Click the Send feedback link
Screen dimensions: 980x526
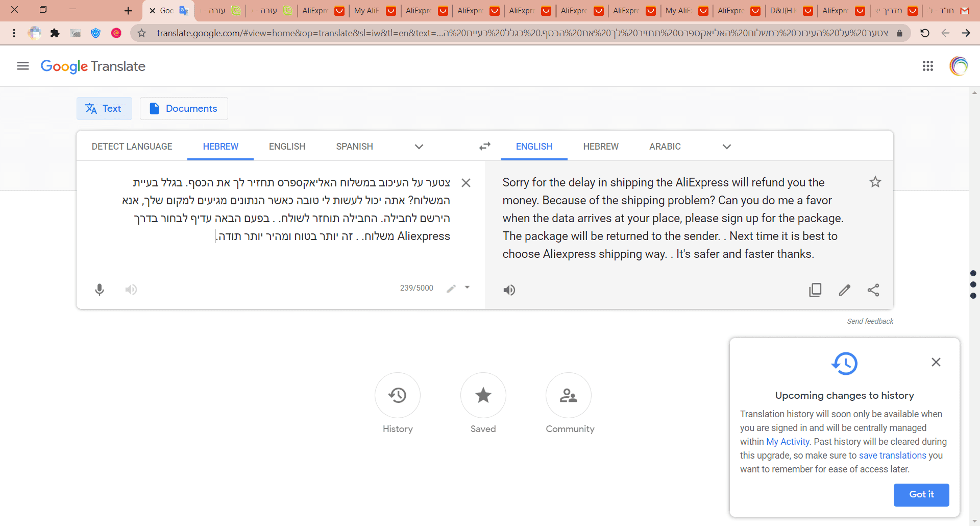[x=870, y=321]
